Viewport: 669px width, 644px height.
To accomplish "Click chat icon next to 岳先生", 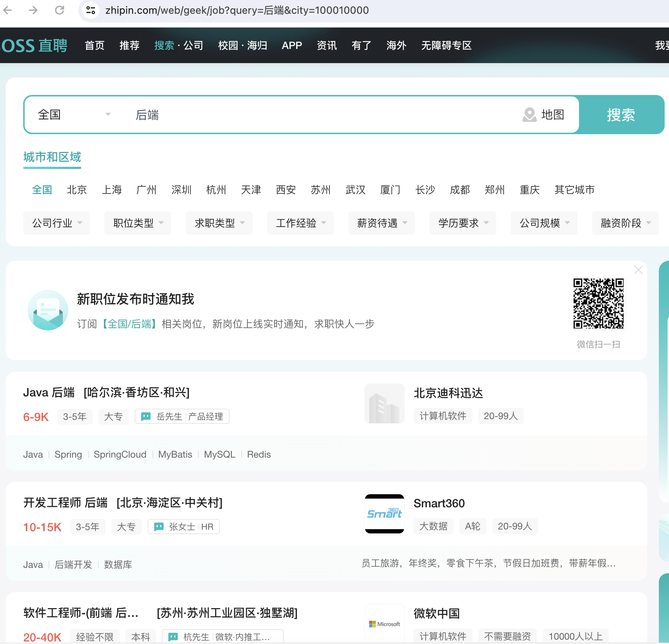I will coord(146,416).
